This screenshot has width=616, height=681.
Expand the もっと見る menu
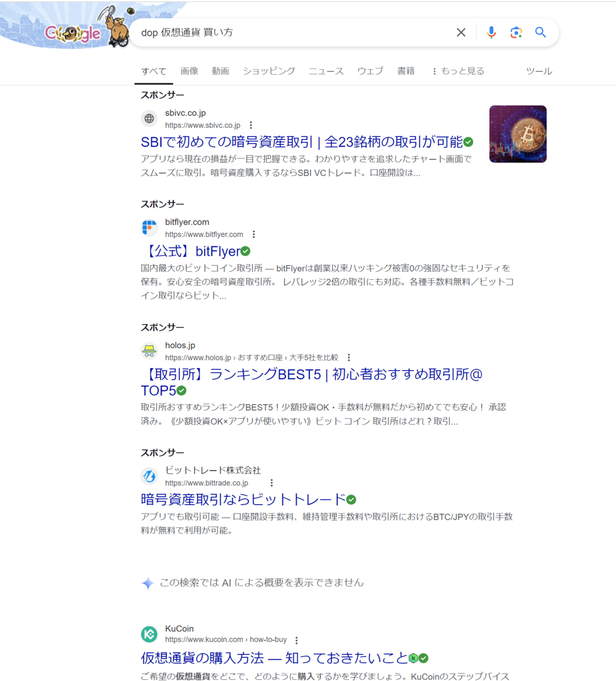click(458, 71)
